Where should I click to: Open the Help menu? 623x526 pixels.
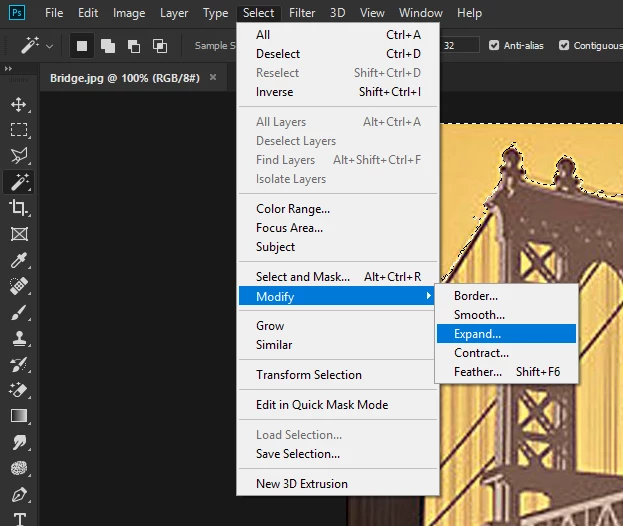point(469,13)
